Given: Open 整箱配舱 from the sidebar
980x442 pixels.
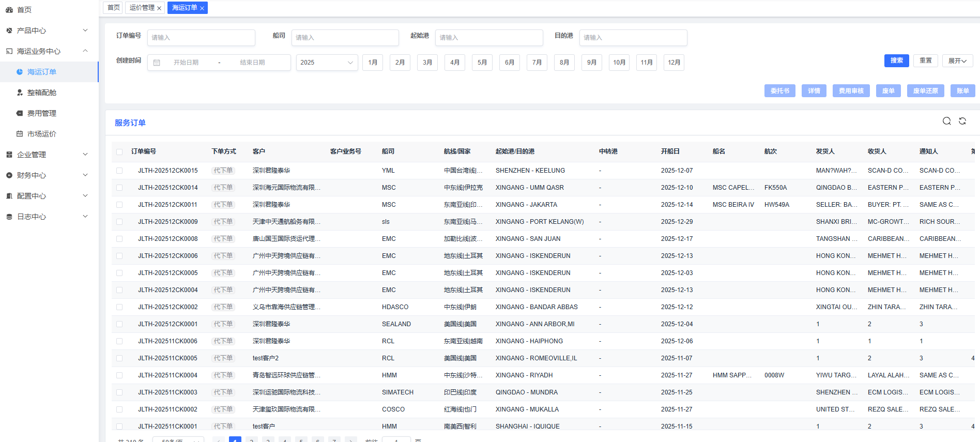Looking at the screenshot, I should [x=41, y=93].
